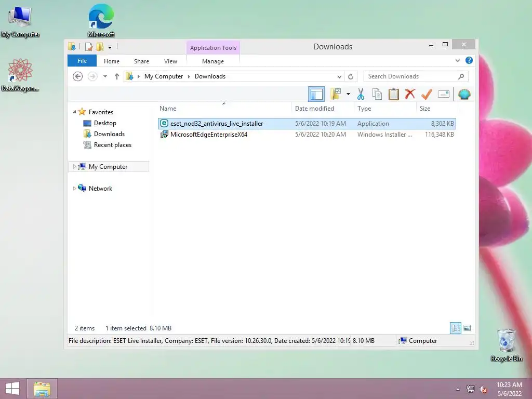This screenshot has width=532, height=399.
Task: Open the File ribbon tab
Action: click(82, 61)
